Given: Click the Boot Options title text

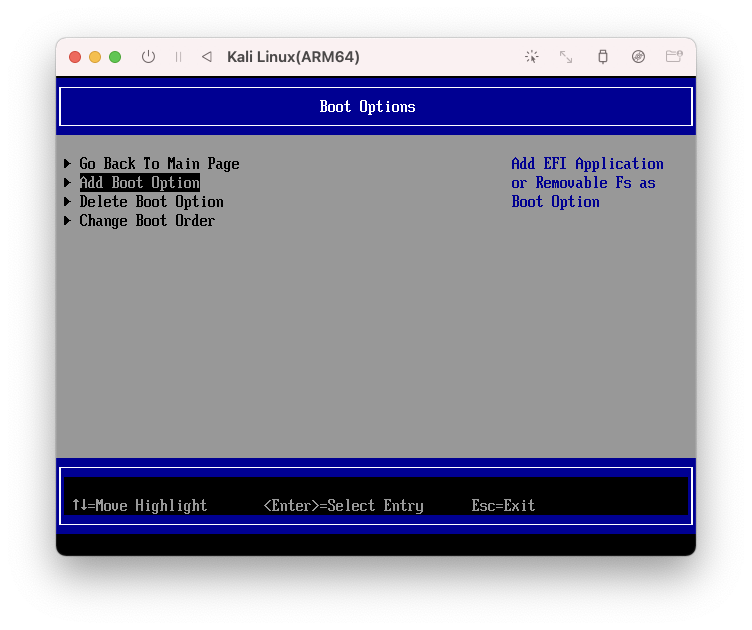Looking at the screenshot, I should coord(367,107).
